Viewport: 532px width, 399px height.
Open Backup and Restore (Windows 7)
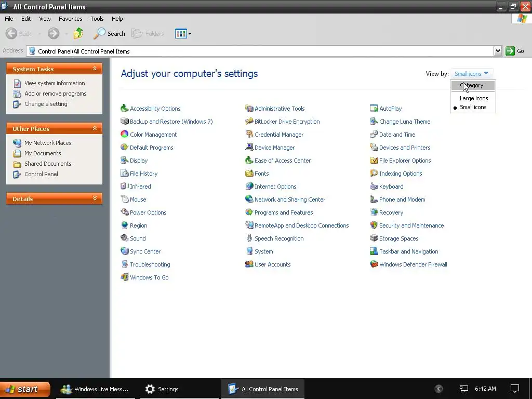click(x=171, y=122)
